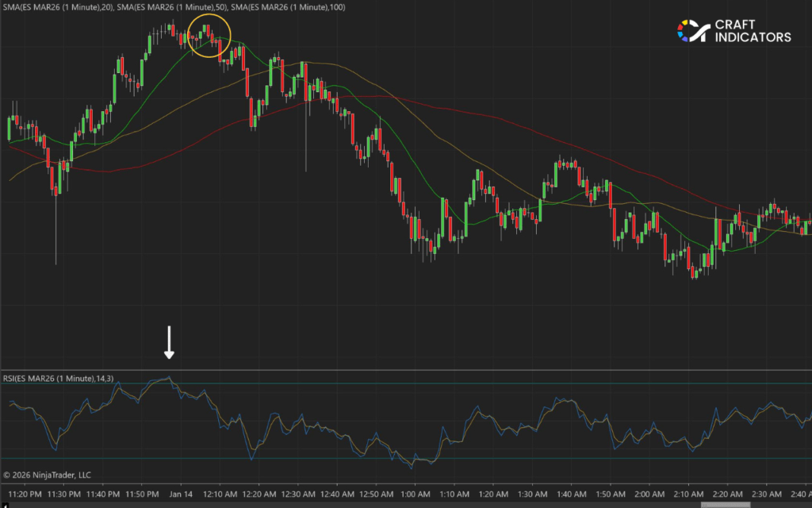Click the yellow circle annotation on the chart
This screenshot has height=508, width=812.
(211, 37)
